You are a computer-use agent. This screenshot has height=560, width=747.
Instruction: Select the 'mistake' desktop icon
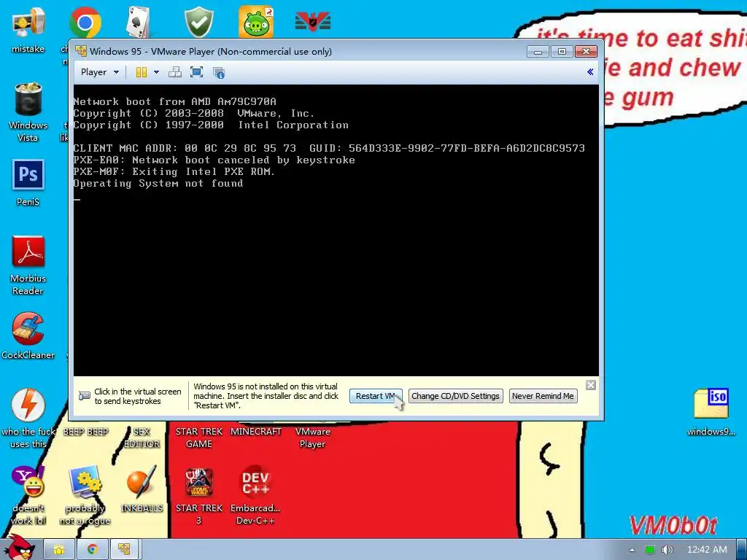click(x=28, y=30)
